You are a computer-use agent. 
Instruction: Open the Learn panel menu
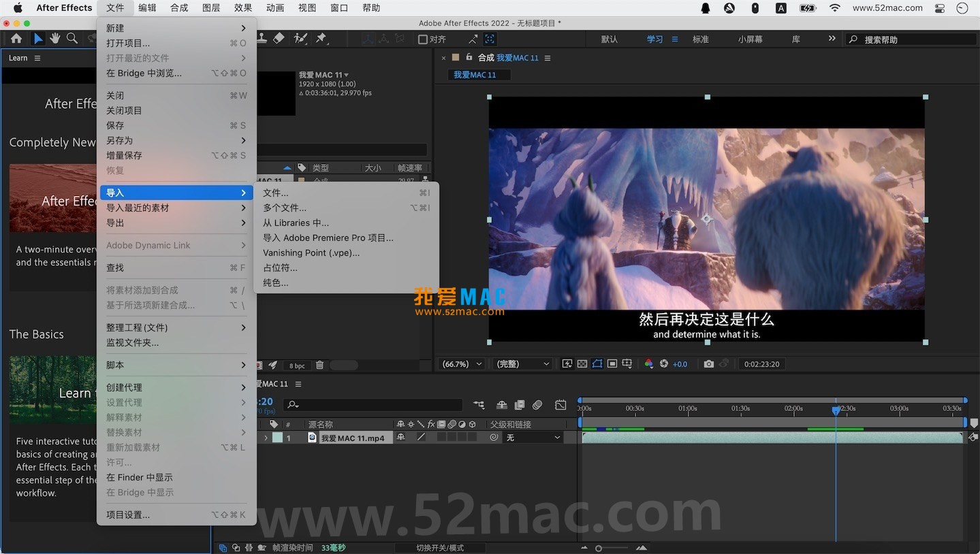pyautogui.click(x=37, y=58)
